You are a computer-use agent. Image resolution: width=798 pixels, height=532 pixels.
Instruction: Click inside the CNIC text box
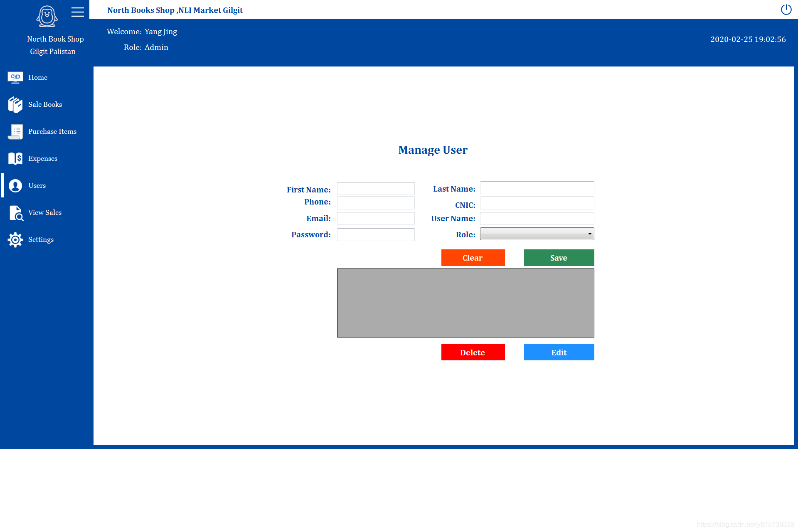537,204
